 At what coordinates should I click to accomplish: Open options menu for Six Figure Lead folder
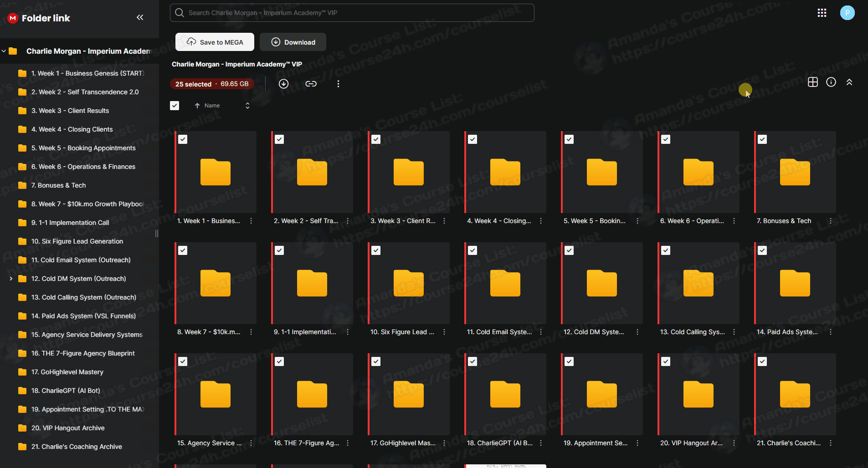tap(444, 332)
